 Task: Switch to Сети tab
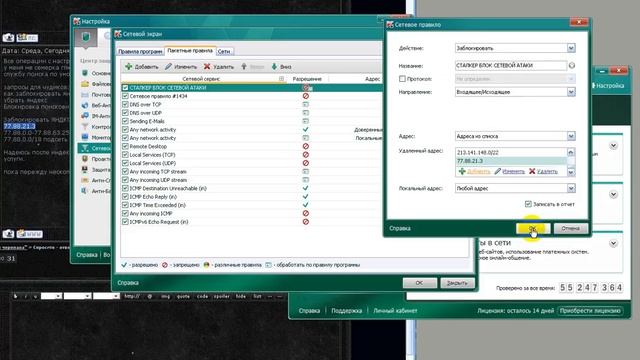coord(224,51)
